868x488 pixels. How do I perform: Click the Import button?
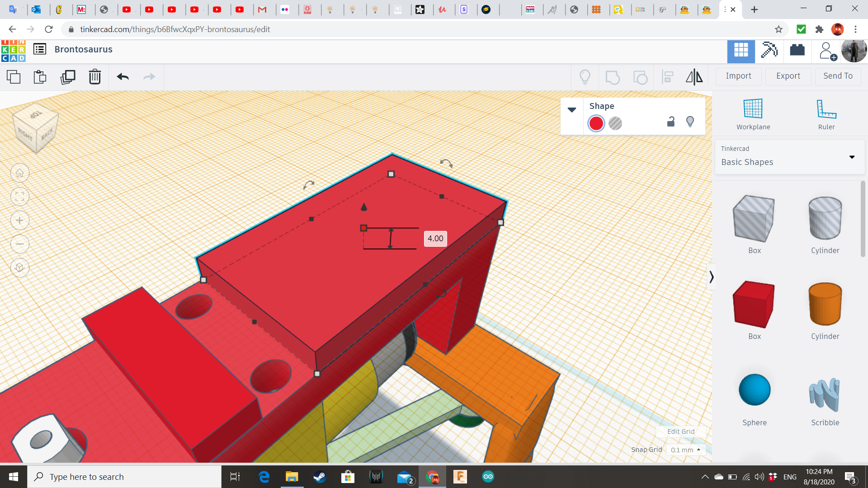click(x=738, y=76)
